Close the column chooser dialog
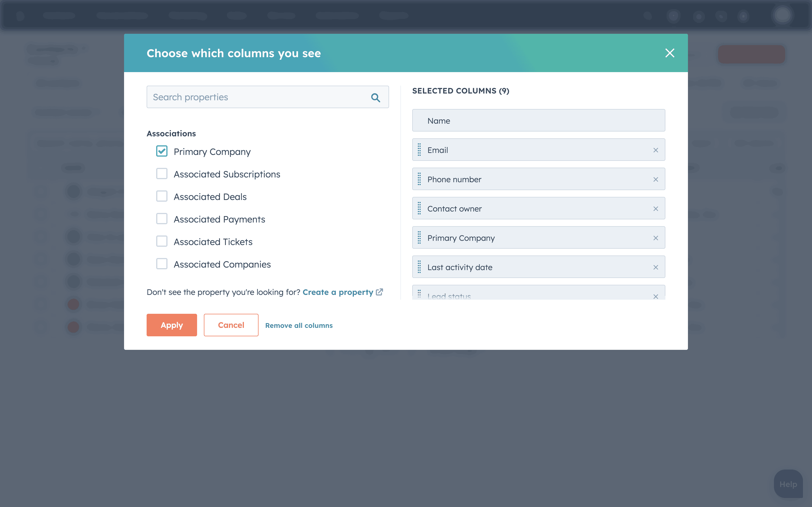This screenshot has width=812, height=507. (670, 53)
